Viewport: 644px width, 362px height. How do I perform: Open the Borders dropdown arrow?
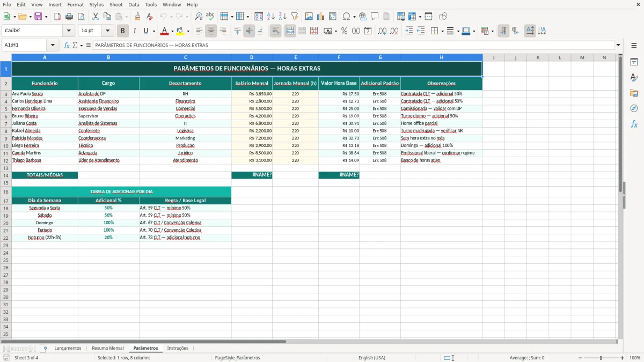click(x=442, y=31)
